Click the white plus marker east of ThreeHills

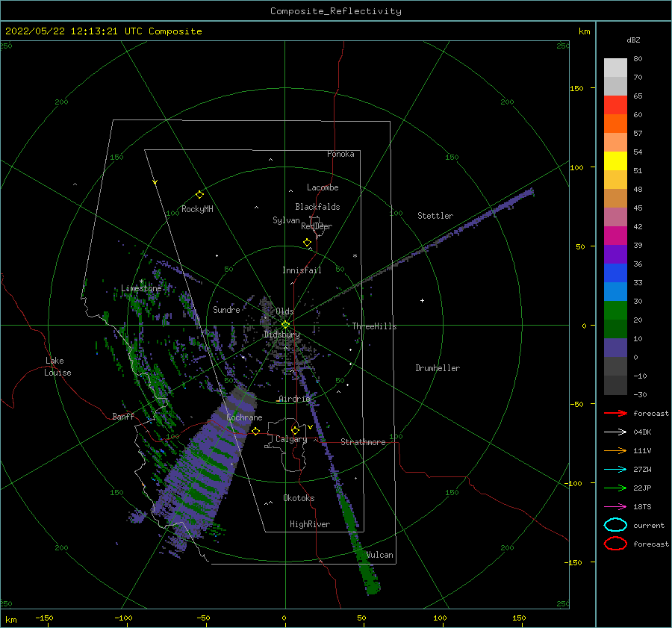422,300
